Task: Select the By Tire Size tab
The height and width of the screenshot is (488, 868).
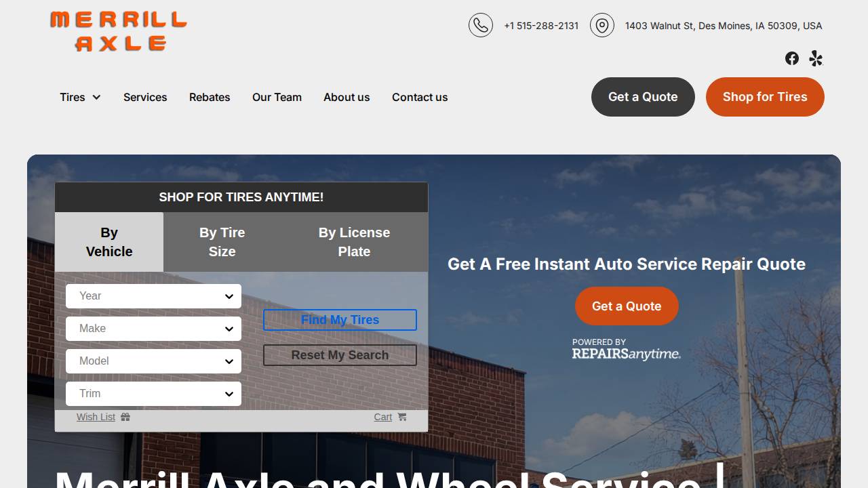Action: [222, 242]
